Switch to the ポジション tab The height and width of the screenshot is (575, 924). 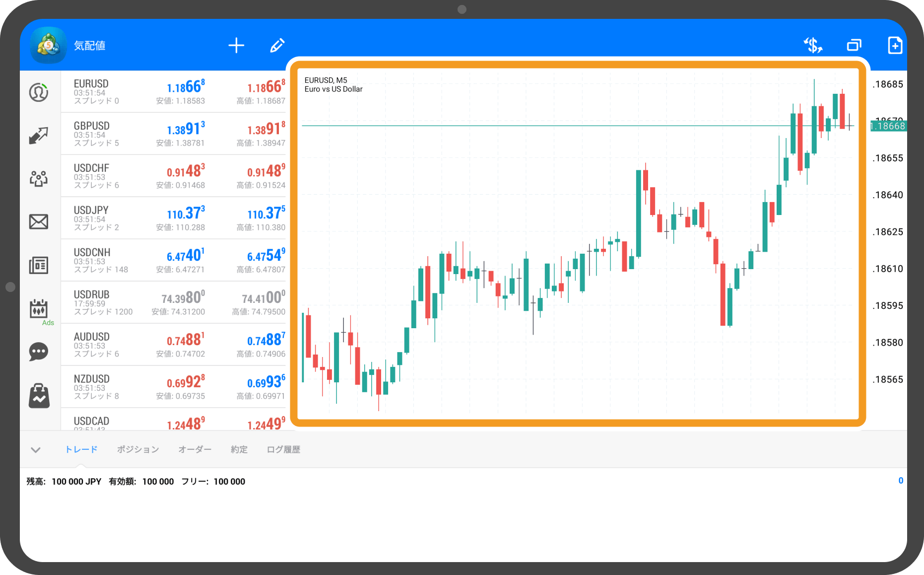(138, 449)
